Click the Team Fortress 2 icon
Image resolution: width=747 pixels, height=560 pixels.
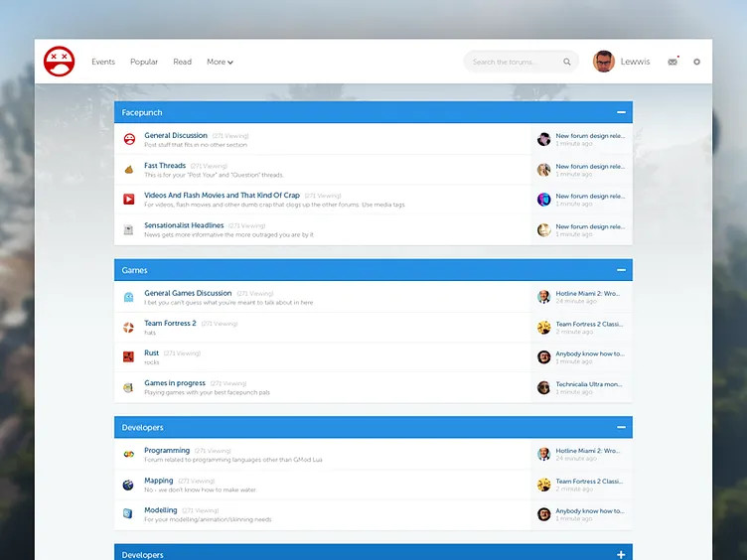128,327
